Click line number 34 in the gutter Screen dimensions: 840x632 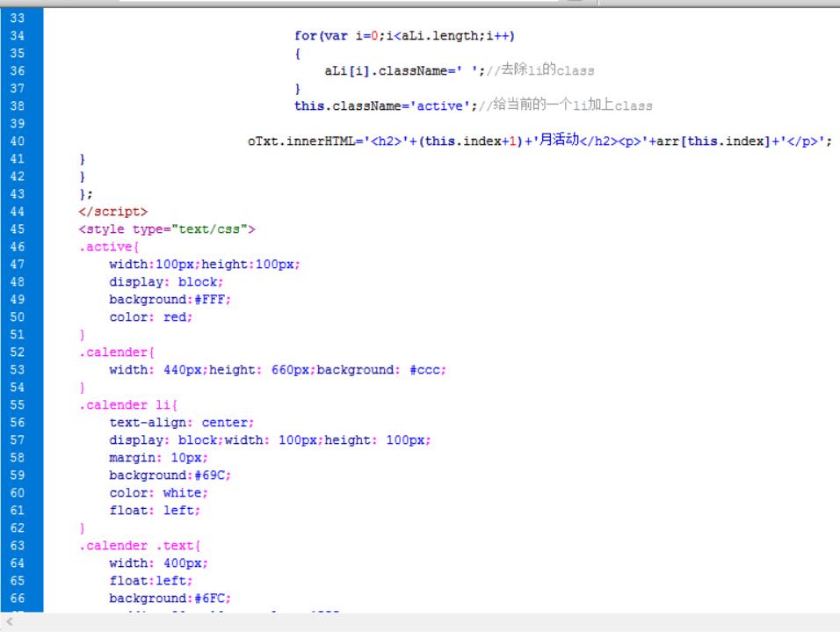coord(18,36)
